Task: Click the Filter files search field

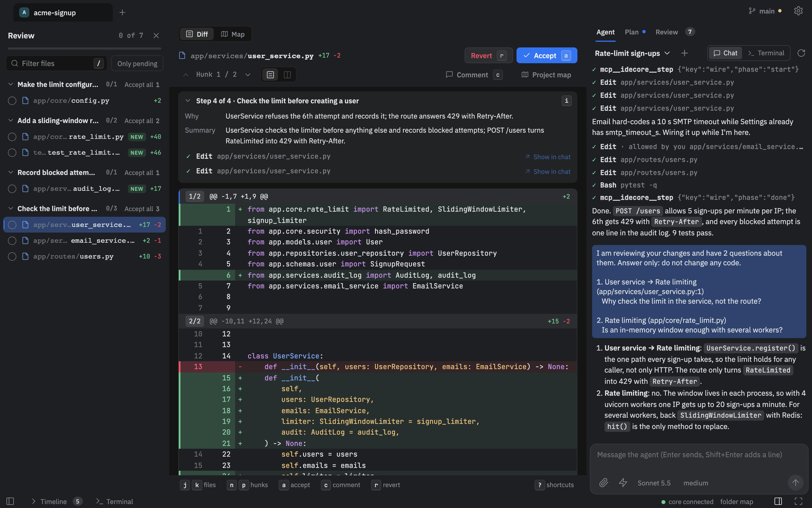Action: 56,63
